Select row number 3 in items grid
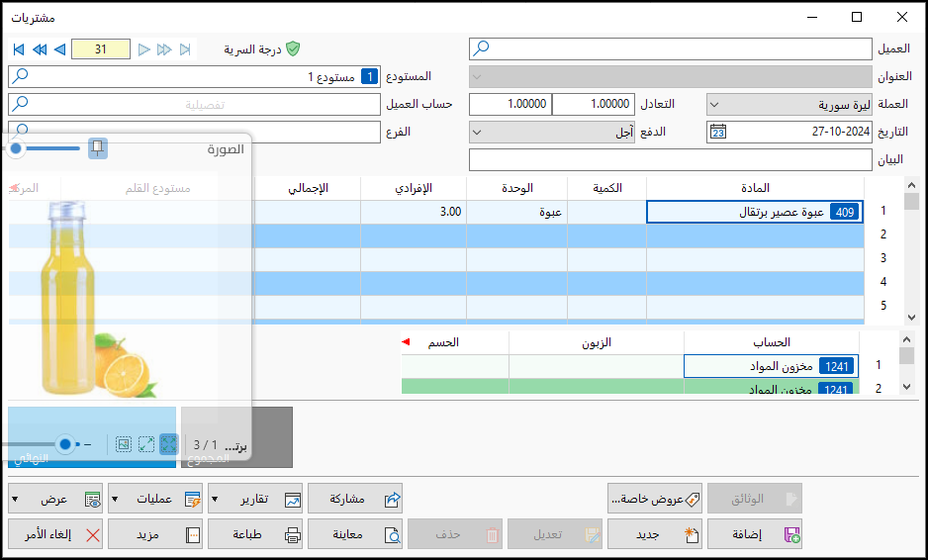This screenshot has width=928, height=560. (x=883, y=258)
